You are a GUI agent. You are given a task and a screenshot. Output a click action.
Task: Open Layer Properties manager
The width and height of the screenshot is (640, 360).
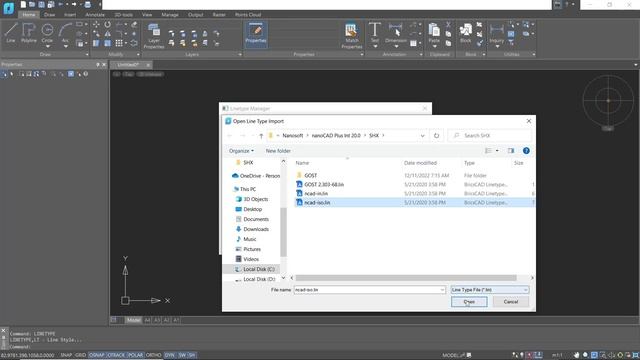(154, 36)
